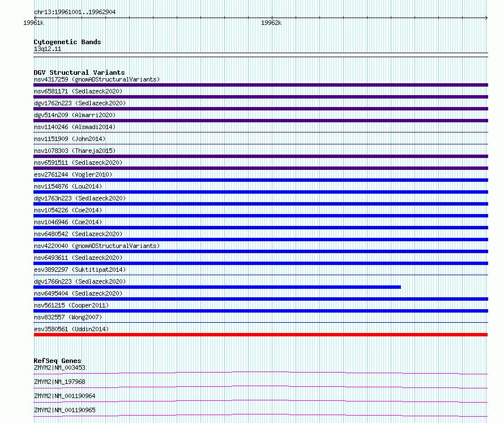This screenshot has width=504, height=423.
Task: Open nsv1078303 (Thareja2015) variant
Action: click(75, 151)
